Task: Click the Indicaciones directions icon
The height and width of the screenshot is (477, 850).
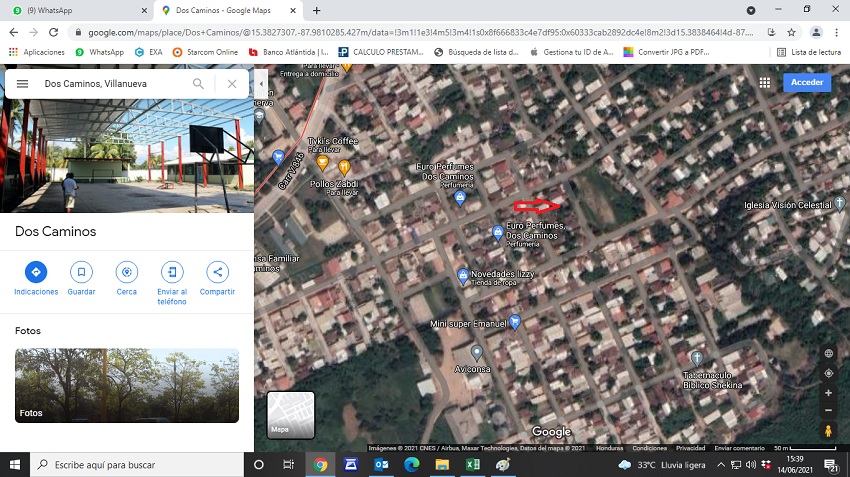Action: [36, 272]
